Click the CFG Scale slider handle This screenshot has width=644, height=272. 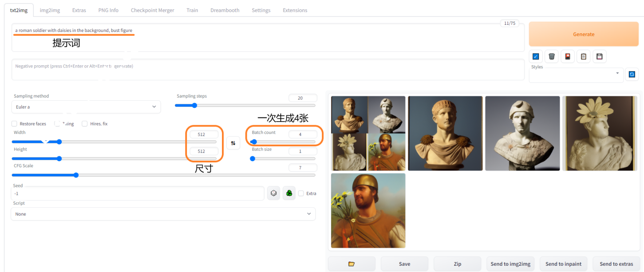coord(76,175)
